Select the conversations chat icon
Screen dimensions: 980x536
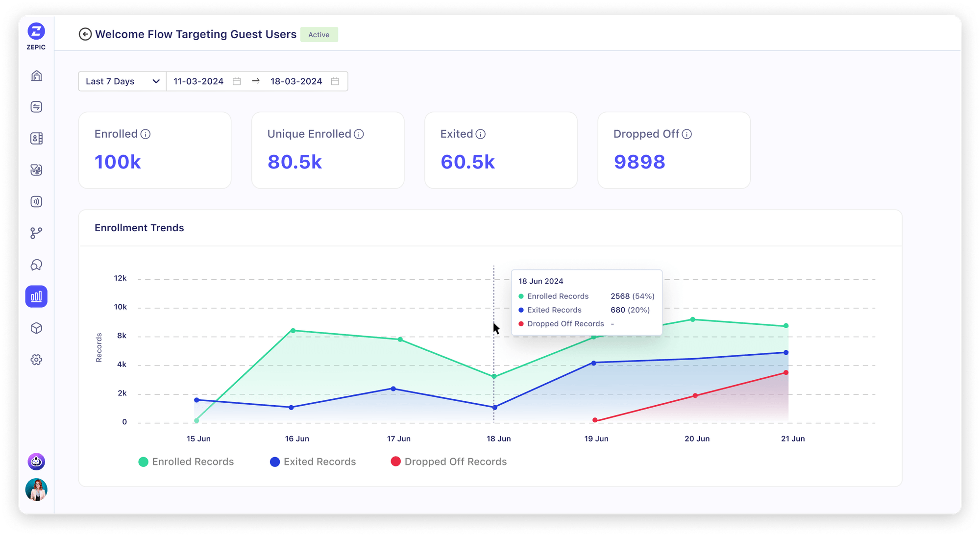point(36,265)
